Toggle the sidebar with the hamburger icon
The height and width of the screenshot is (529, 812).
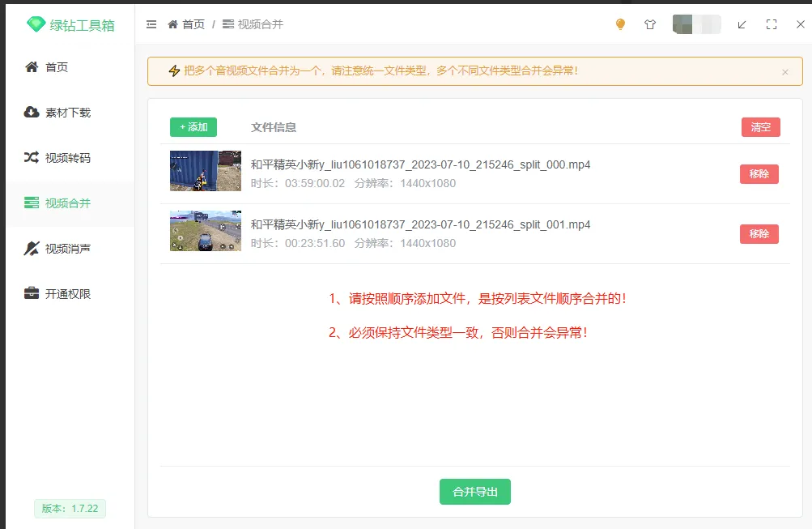pyautogui.click(x=151, y=24)
